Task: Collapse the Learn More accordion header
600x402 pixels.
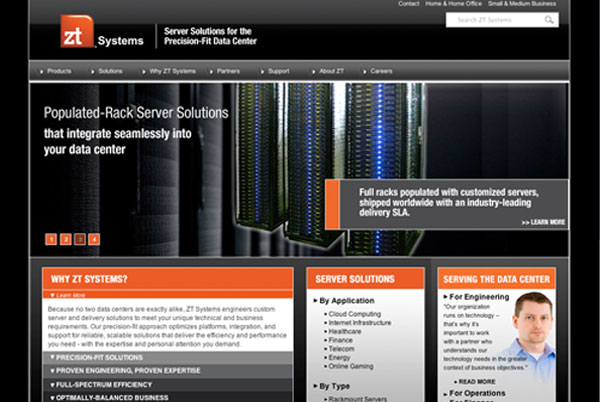Action: pyautogui.click(x=69, y=295)
